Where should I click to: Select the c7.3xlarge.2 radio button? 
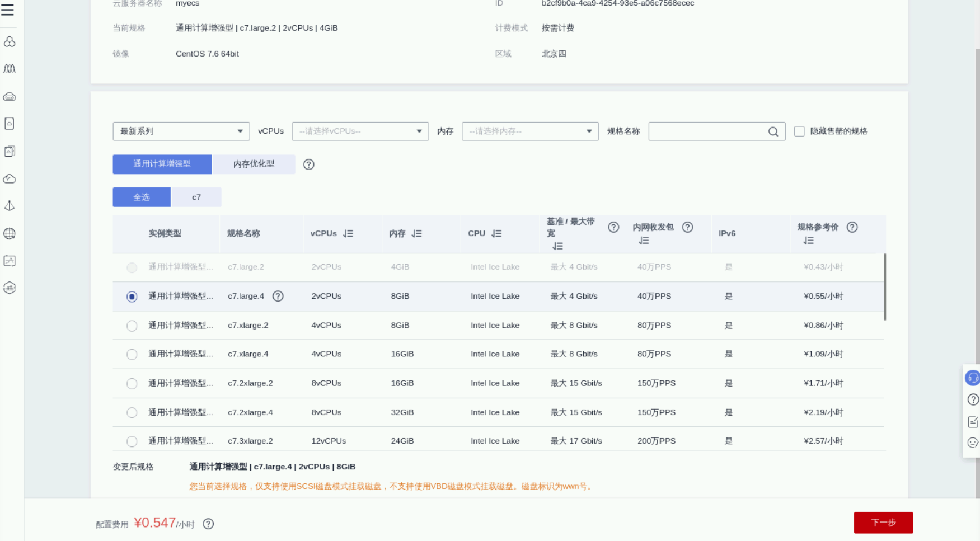tap(132, 441)
